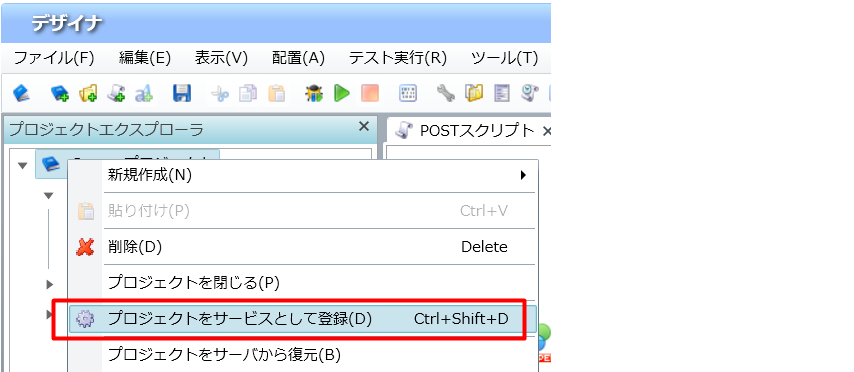Screen dimensions: 854x372
Task: Close the プロジェクトエクスプローラ panel
Action: [x=364, y=126]
